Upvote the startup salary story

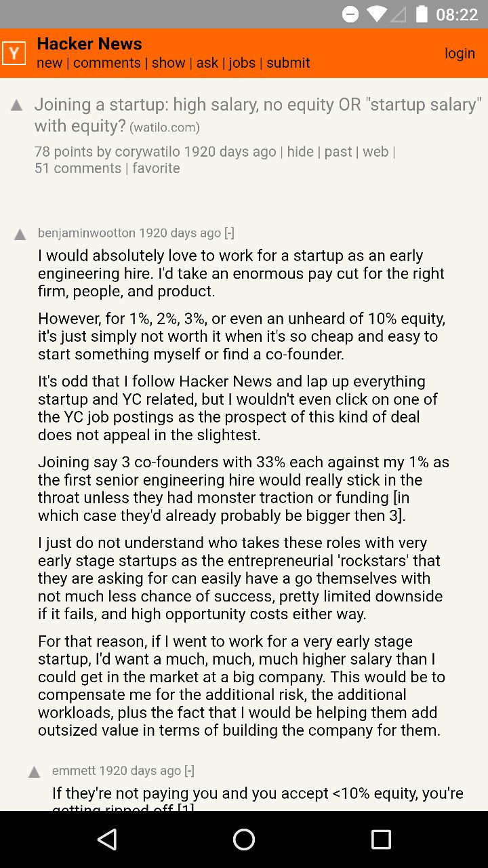[x=17, y=105]
